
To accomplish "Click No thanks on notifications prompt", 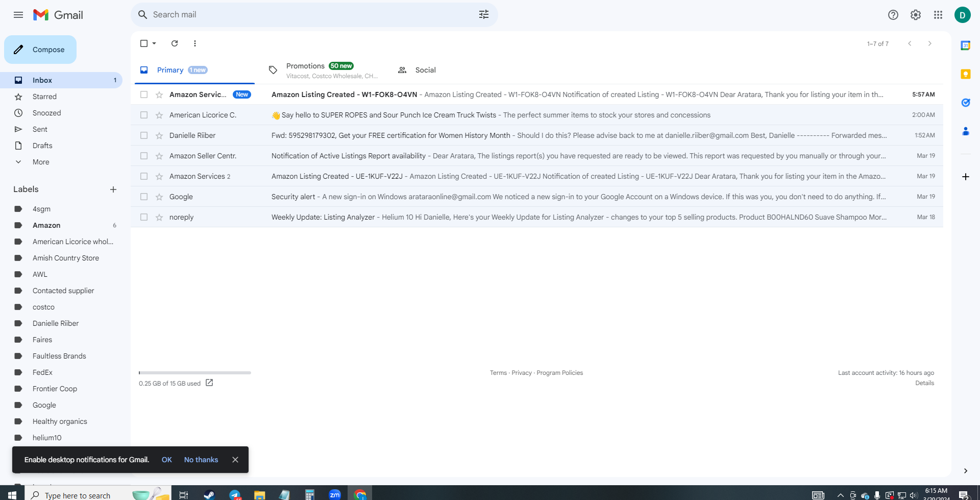I will tap(201, 460).
